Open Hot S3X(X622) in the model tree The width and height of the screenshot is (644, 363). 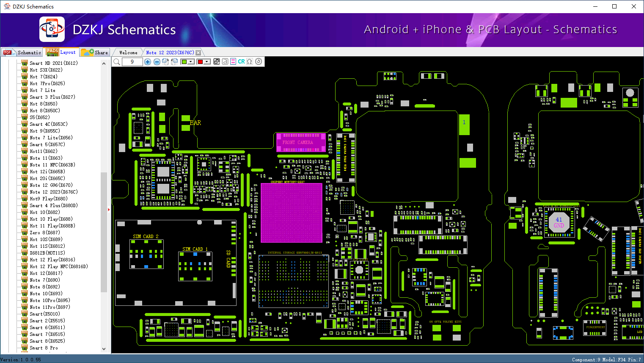[x=46, y=70]
